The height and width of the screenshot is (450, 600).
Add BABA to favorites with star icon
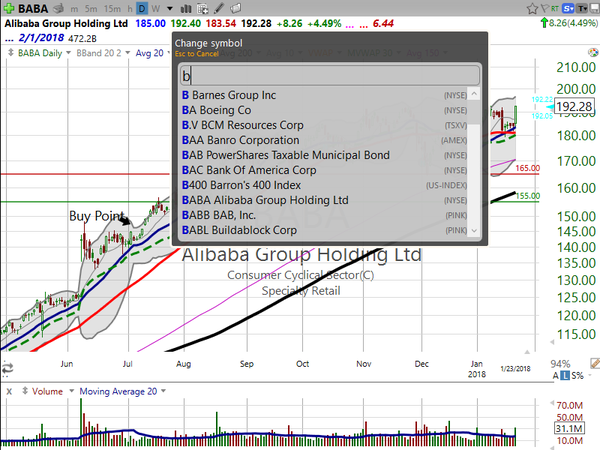[532, 8]
